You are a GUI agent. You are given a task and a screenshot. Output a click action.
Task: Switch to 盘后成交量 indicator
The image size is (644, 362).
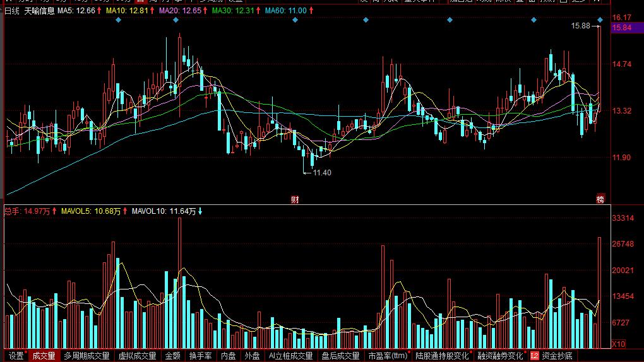340,356
